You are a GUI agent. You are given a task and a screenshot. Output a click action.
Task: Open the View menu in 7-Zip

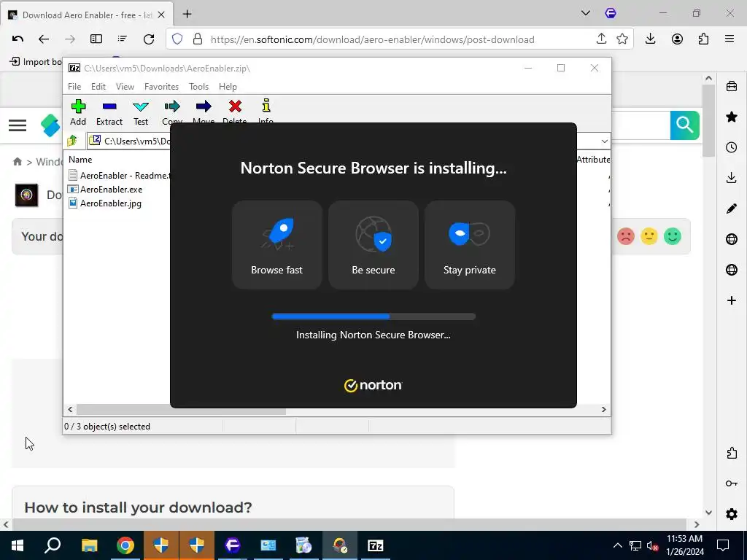[125, 87]
